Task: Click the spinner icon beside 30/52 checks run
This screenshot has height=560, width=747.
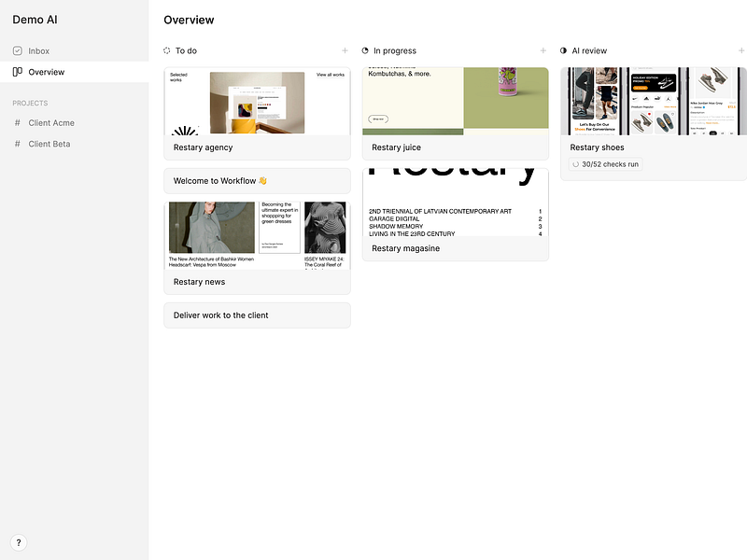Action: [x=575, y=164]
